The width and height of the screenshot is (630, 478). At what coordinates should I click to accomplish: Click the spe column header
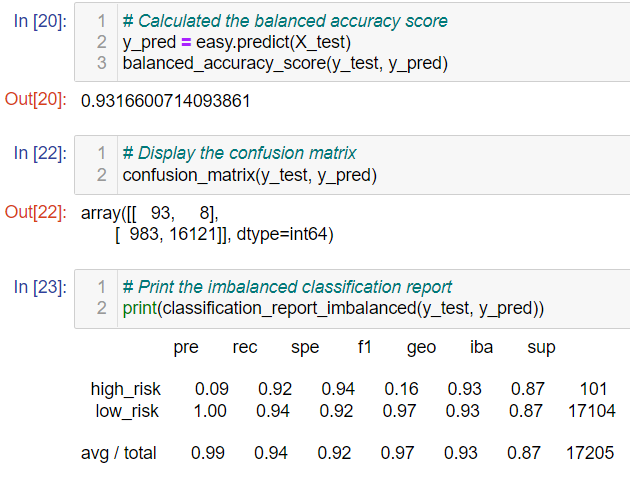305,348
